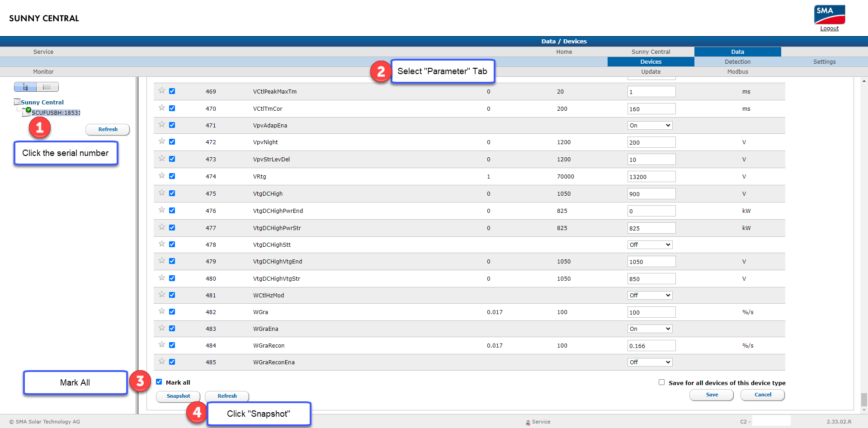Toggle checkbox for VCtlTmCor row

click(x=172, y=108)
